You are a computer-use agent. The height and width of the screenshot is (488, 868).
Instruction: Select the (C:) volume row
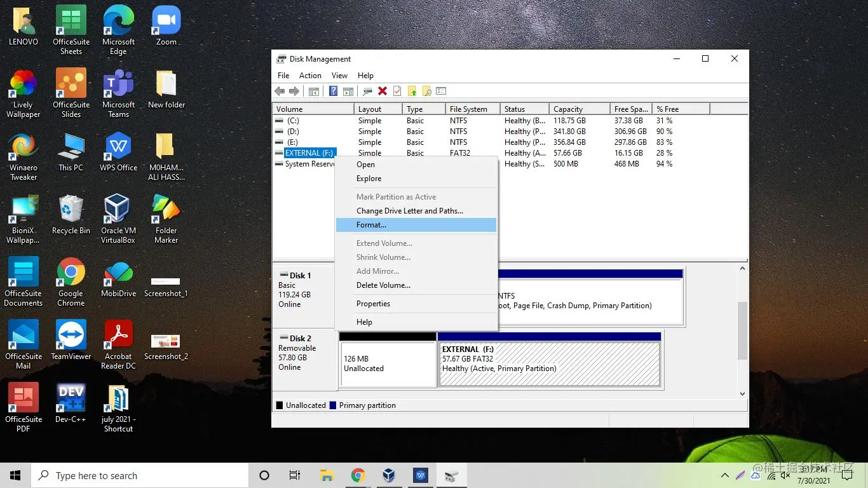[x=491, y=121]
